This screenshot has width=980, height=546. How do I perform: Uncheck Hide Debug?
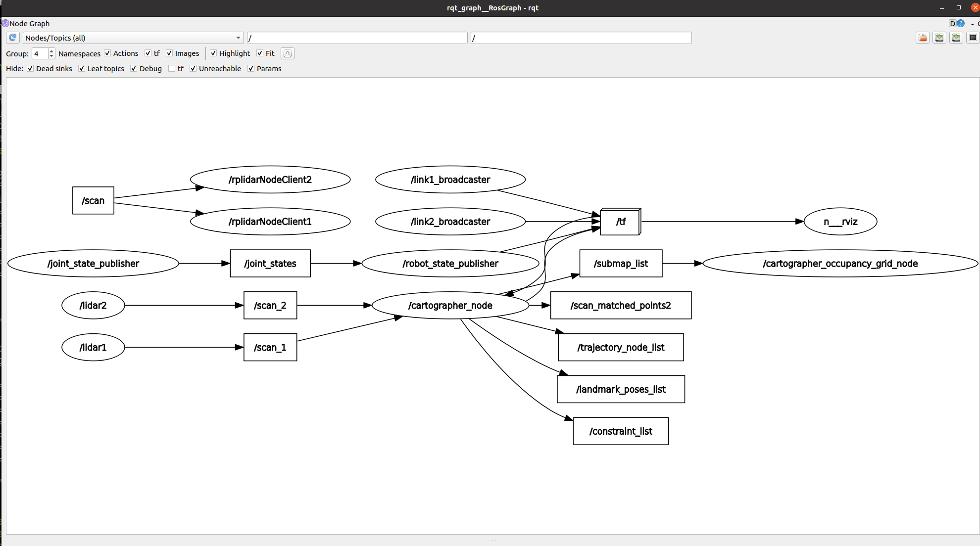[134, 68]
